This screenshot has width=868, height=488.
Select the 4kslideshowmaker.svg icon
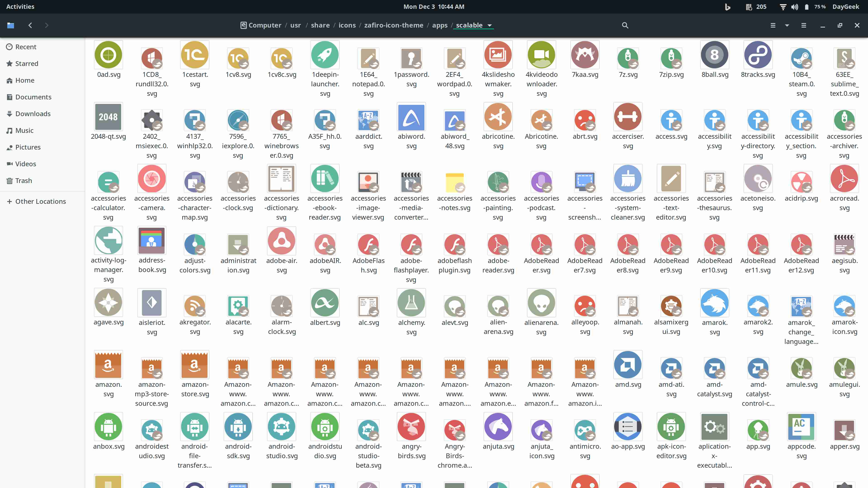pos(498,55)
